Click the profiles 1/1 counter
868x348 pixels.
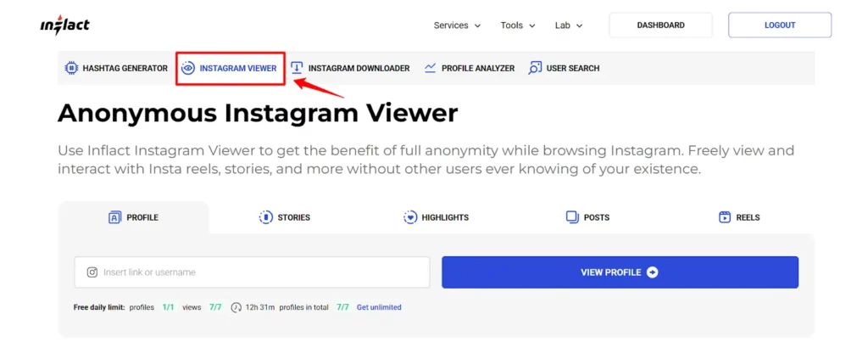click(x=152, y=307)
